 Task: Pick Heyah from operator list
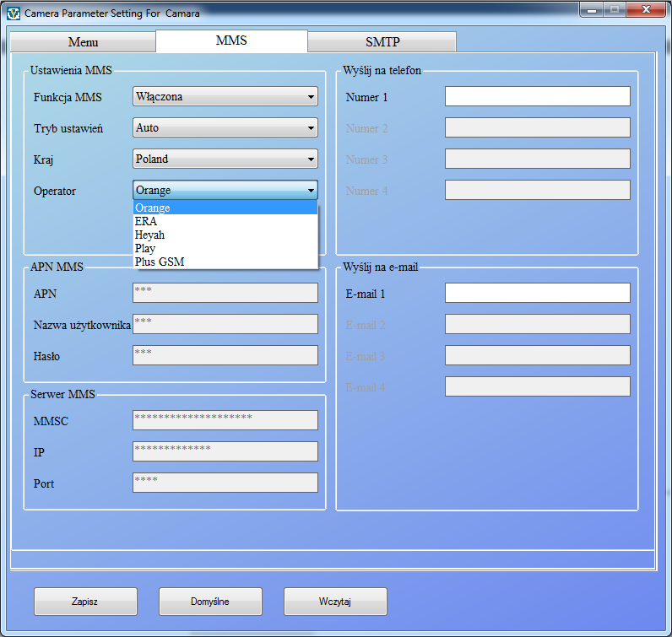[225, 235]
